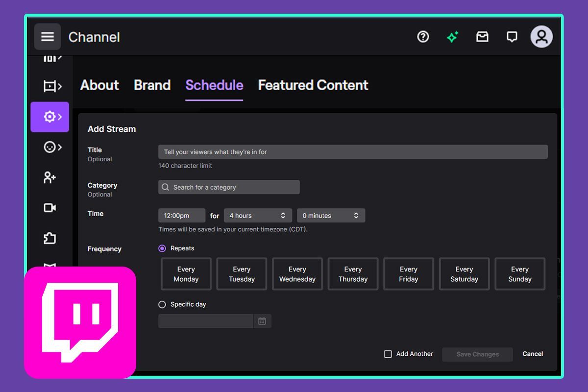588x392 pixels.
Task: Toggle Every Saturday repeat day
Action: coord(464,274)
